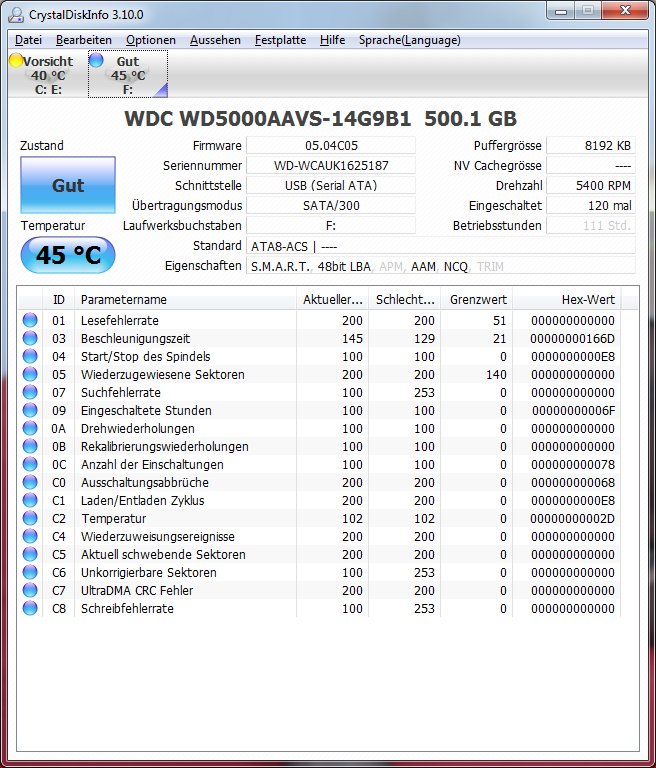Click the 45 °C temperature button
This screenshot has width=656, height=768.
pos(68,255)
